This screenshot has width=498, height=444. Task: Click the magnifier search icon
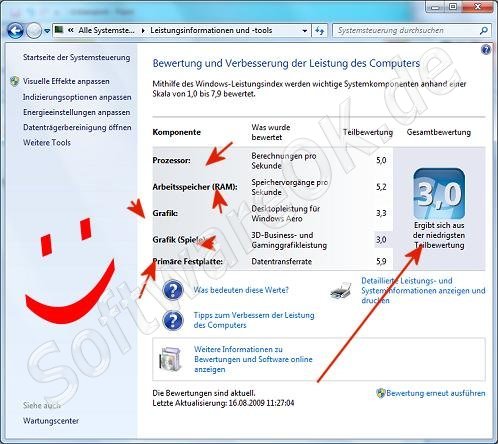point(484,31)
